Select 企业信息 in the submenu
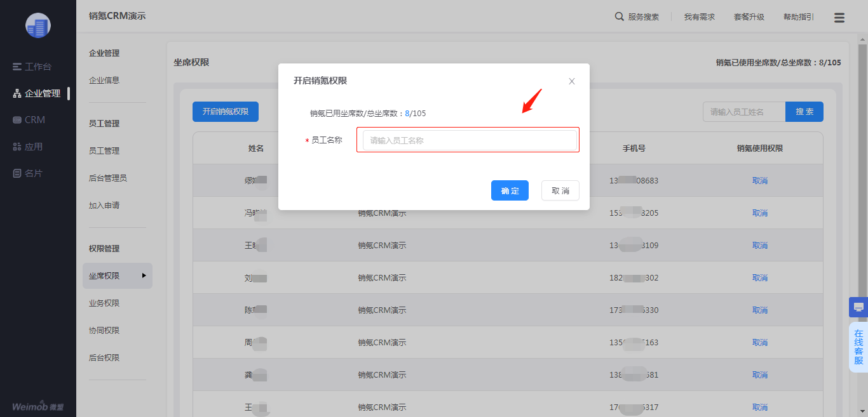868x417 pixels. click(x=104, y=81)
